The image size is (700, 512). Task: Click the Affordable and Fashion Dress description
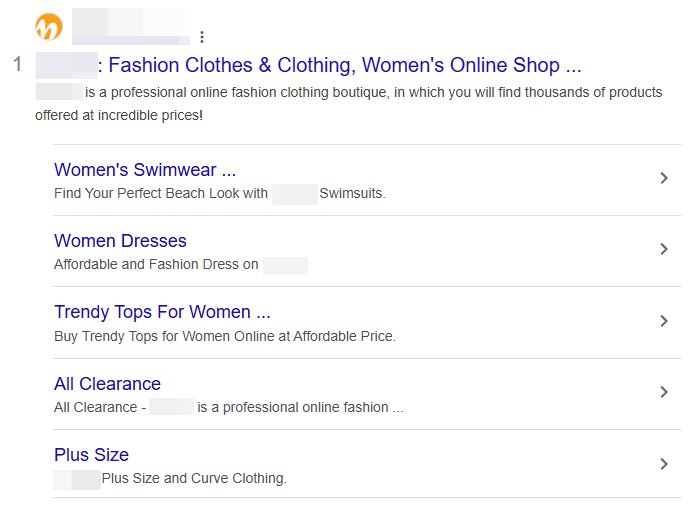(x=156, y=265)
